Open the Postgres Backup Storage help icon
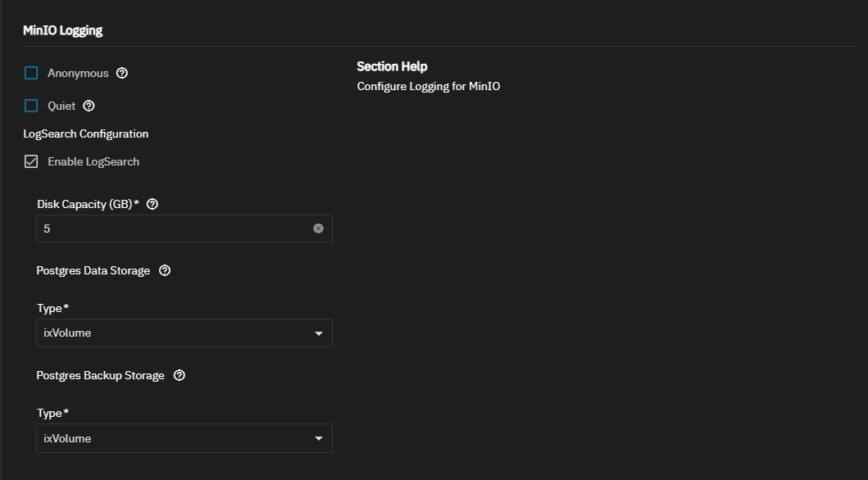The height and width of the screenshot is (480, 868). click(180, 375)
